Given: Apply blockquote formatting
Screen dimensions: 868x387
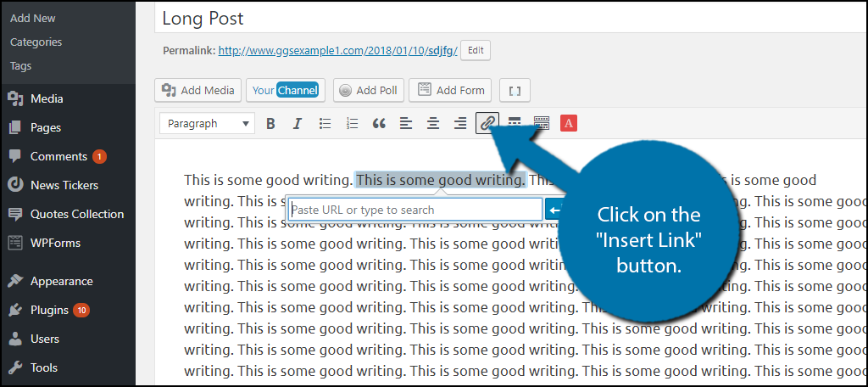Looking at the screenshot, I should pyautogui.click(x=379, y=124).
